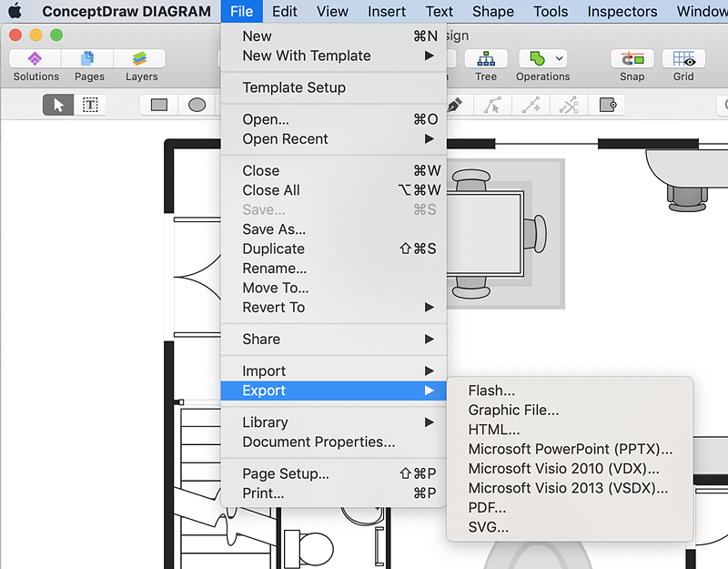Select the rectangle shape tool

(158, 105)
